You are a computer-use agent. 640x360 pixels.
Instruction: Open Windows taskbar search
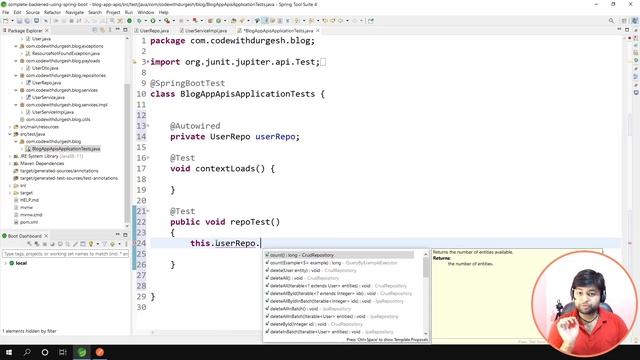tap(27, 352)
